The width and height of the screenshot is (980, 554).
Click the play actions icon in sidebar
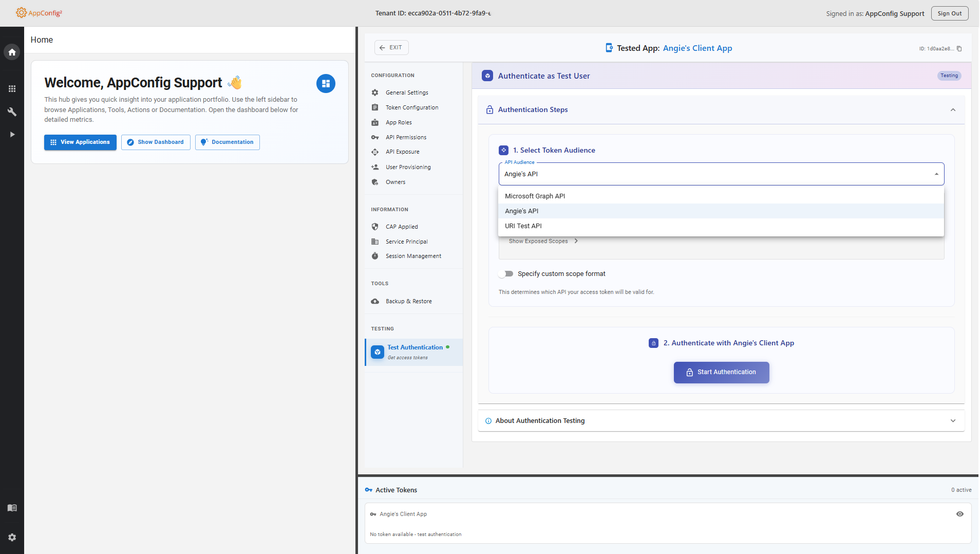12,134
